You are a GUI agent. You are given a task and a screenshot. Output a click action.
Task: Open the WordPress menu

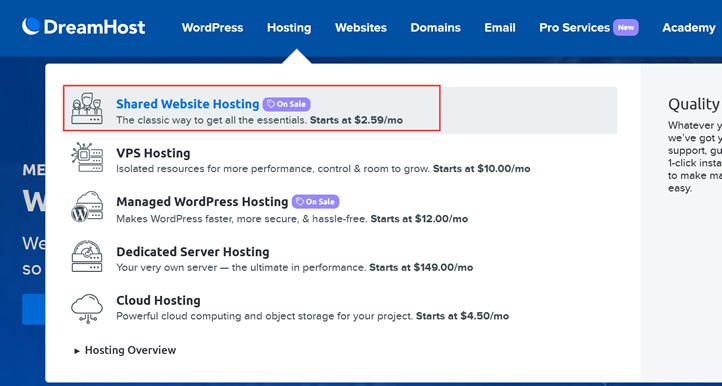tap(212, 28)
